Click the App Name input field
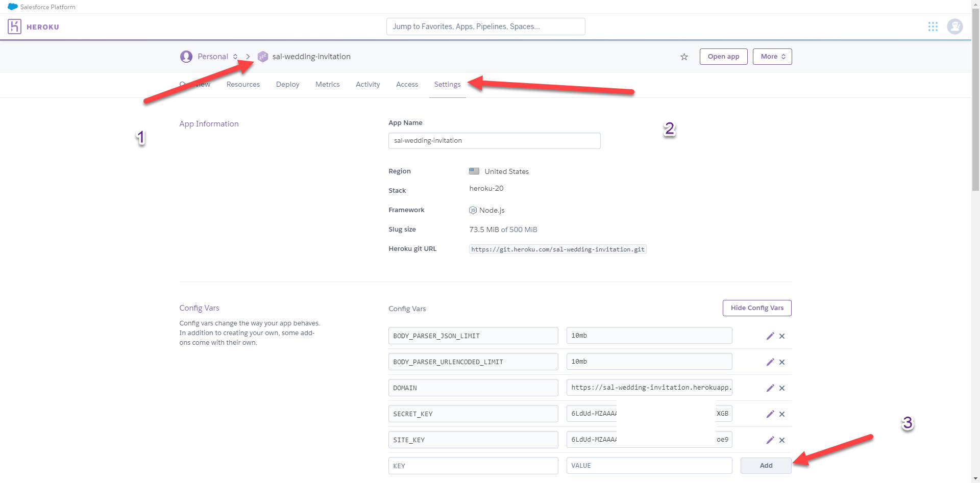 (x=494, y=141)
